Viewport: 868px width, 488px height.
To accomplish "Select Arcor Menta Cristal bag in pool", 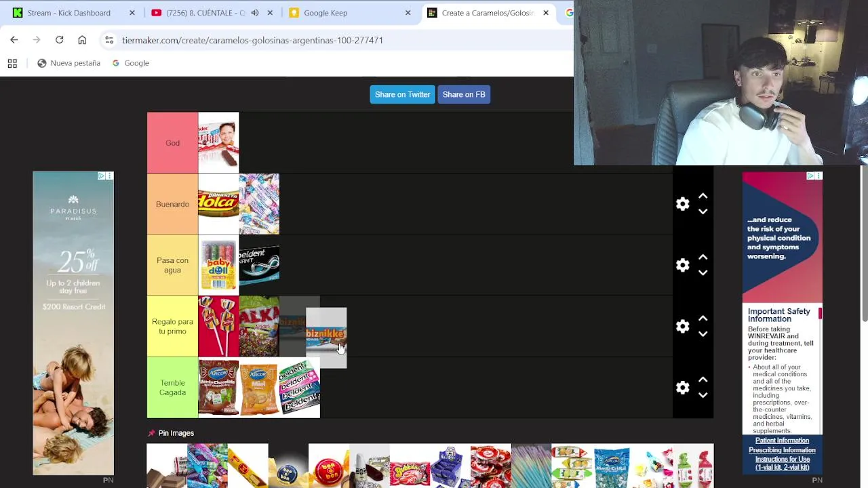I will [612, 466].
